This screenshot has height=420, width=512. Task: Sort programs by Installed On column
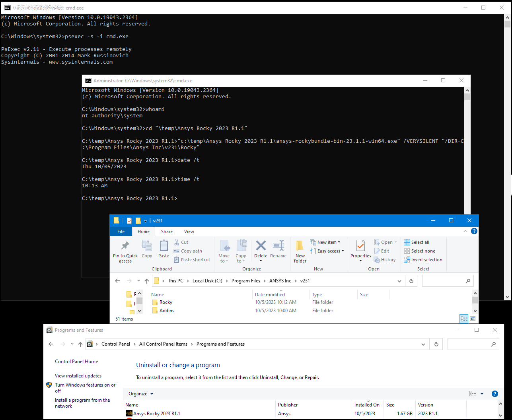click(x=367, y=405)
